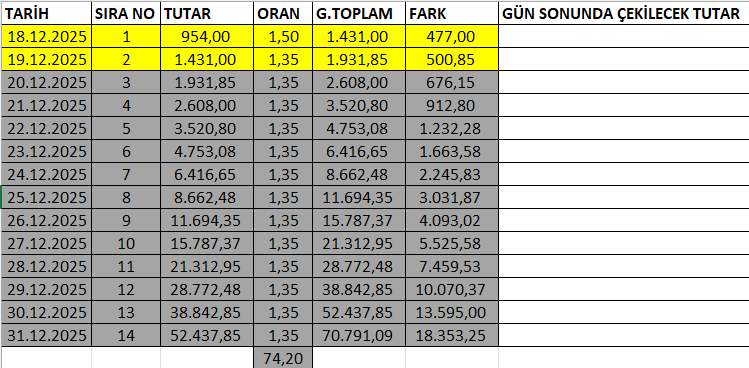Select the FARK cell 676,15
Screen dimensions: 749x368
click(x=452, y=82)
